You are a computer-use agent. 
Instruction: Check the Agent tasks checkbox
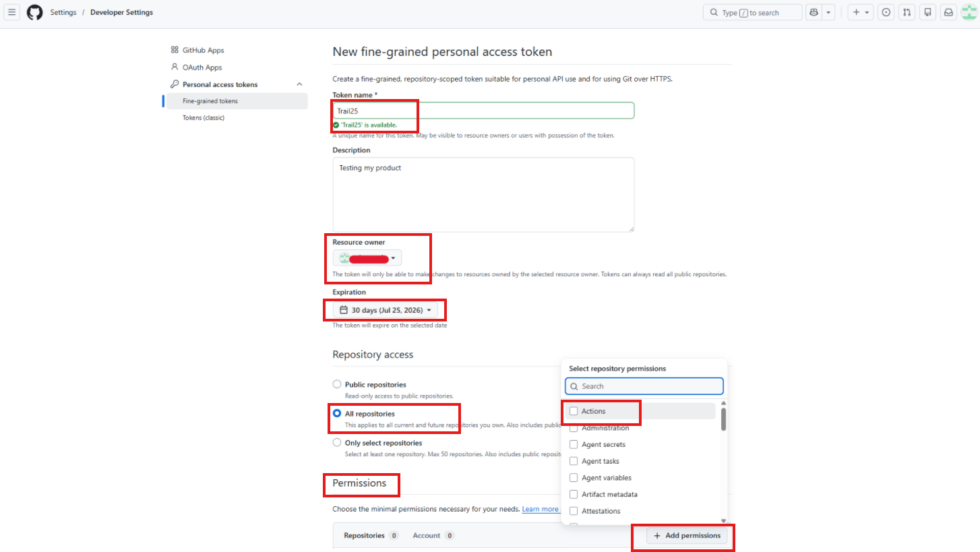574,461
